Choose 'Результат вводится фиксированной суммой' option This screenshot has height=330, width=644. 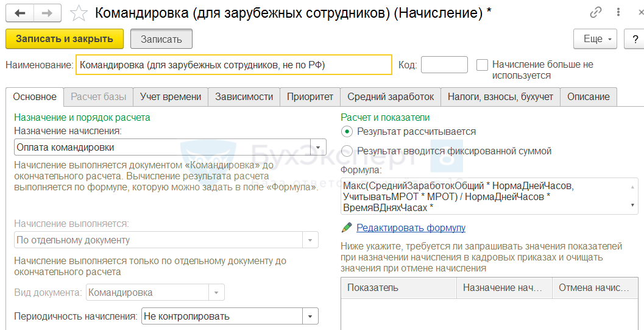pyautogui.click(x=347, y=151)
